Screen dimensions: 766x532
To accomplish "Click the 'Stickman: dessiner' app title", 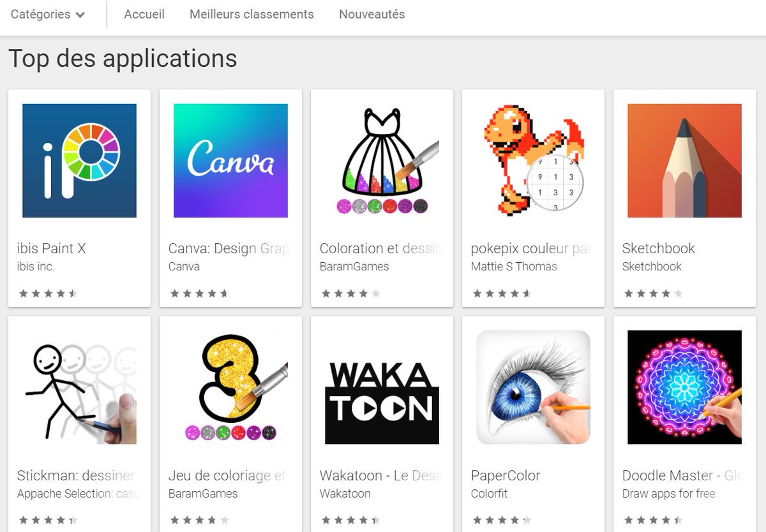I will click(76, 476).
